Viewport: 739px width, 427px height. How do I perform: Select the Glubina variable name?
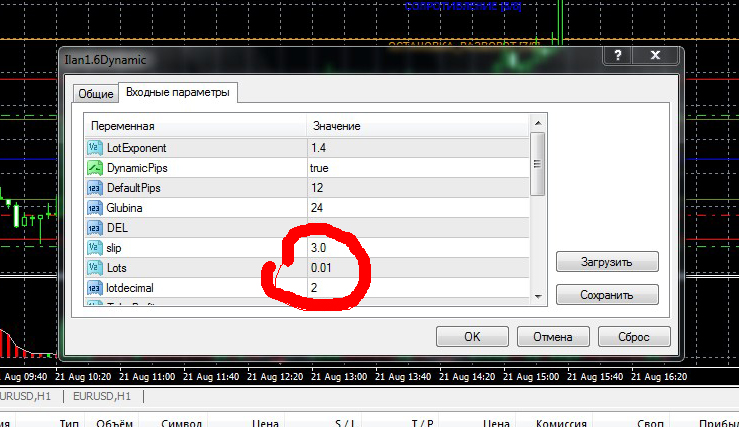point(124,208)
